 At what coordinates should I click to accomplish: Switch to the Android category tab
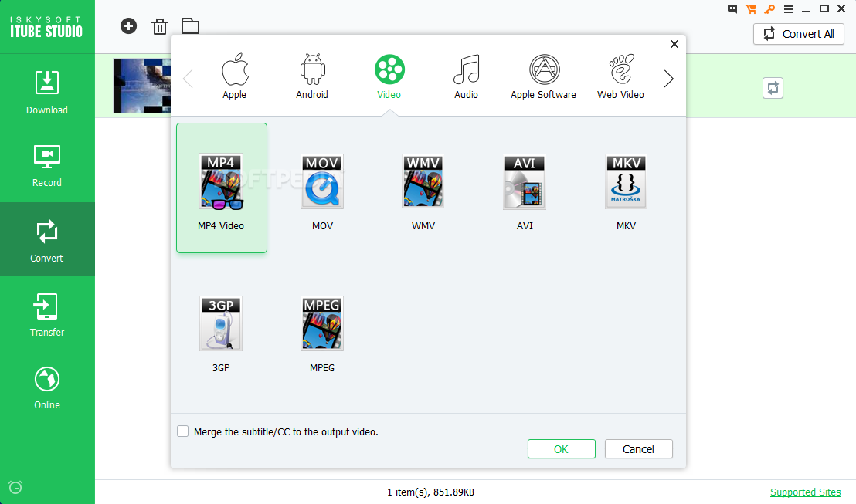pyautogui.click(x=312, y=76)
